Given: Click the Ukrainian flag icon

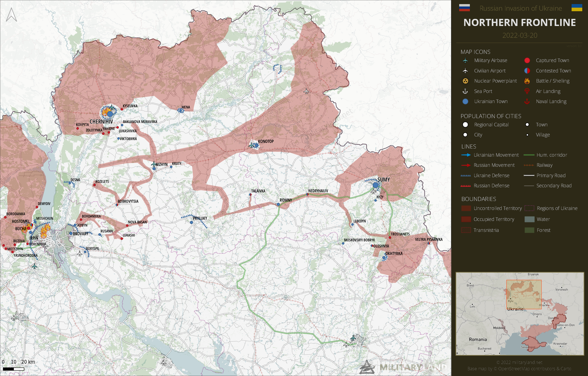Looking at the screenshot, I should [x=577, y=8].
